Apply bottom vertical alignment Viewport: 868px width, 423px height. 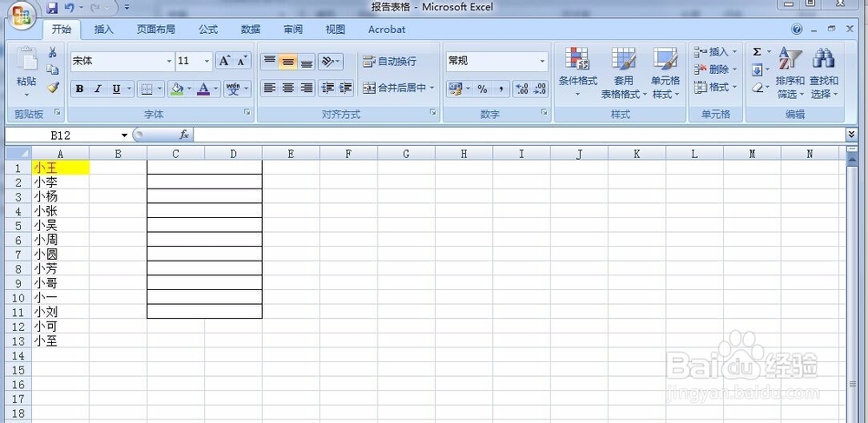[306, 61]
